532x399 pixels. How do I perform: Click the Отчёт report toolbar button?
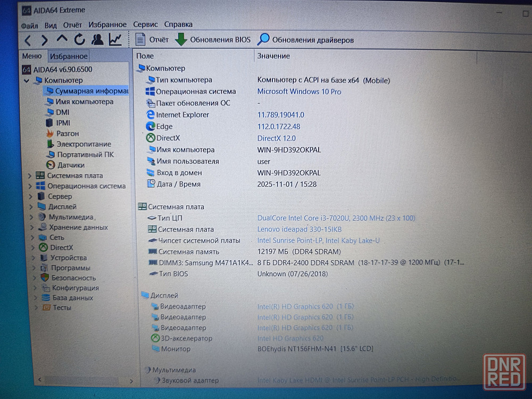pos(152,40)
